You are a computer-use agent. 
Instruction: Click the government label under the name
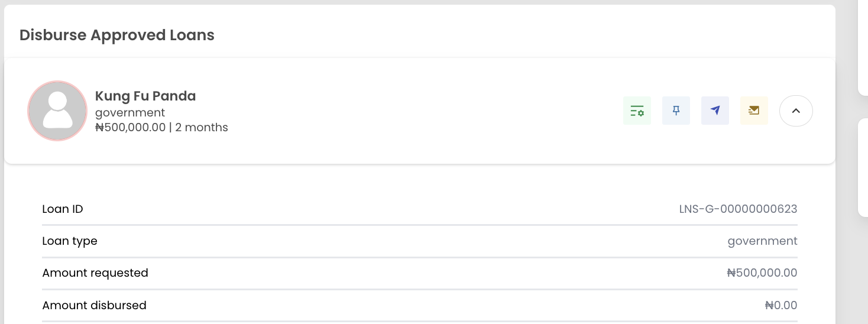(130, 112)
